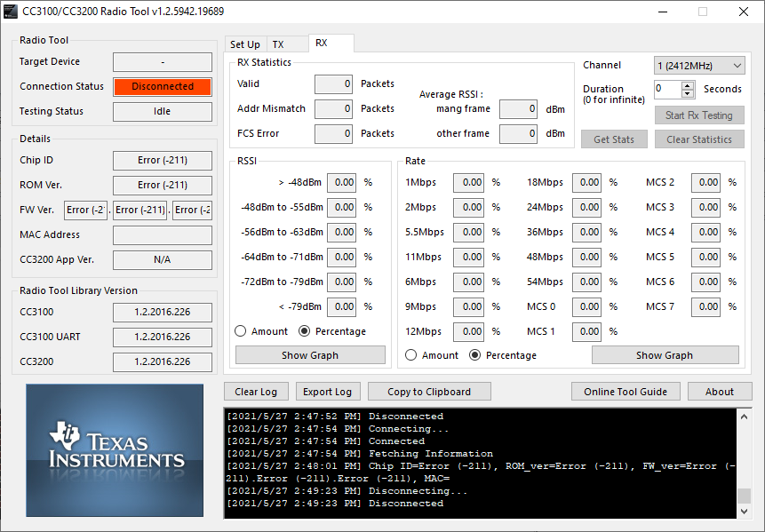Increase Duration with the up arrow
The height and width of the screenshot is (532, 765).
point(688,85)
